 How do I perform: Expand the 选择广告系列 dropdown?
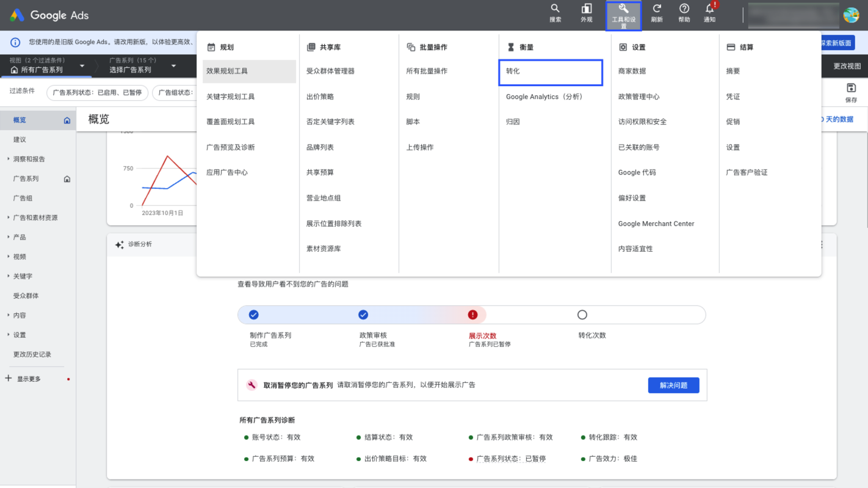[x=173, y=66]
